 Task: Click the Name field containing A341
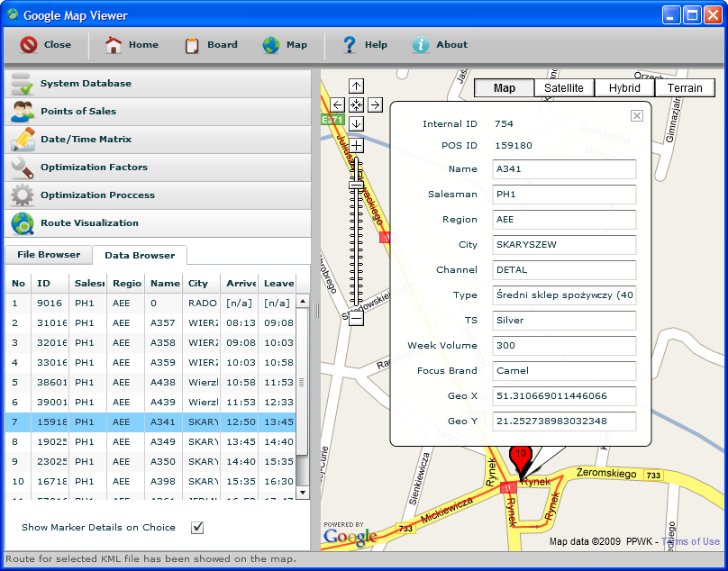564,169
